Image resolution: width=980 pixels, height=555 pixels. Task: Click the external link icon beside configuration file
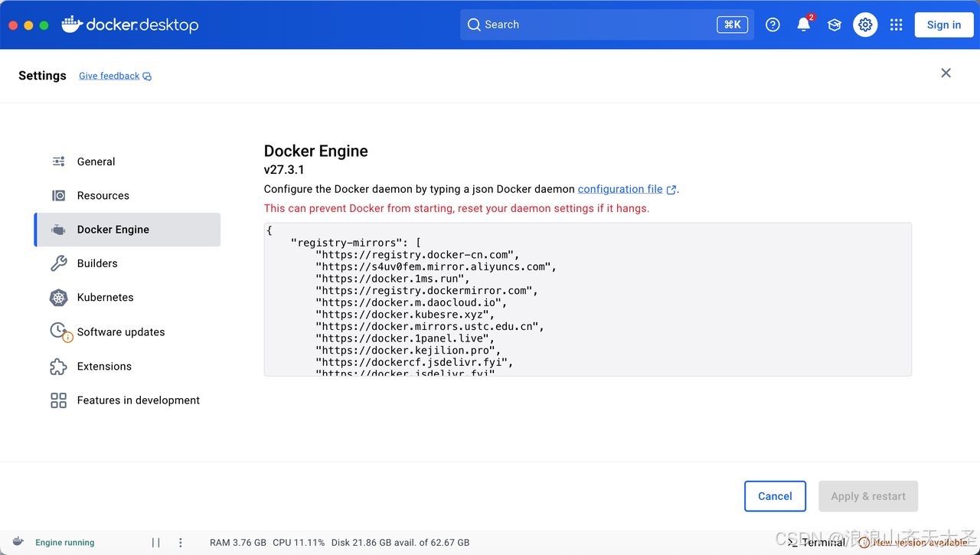[671, 190]
